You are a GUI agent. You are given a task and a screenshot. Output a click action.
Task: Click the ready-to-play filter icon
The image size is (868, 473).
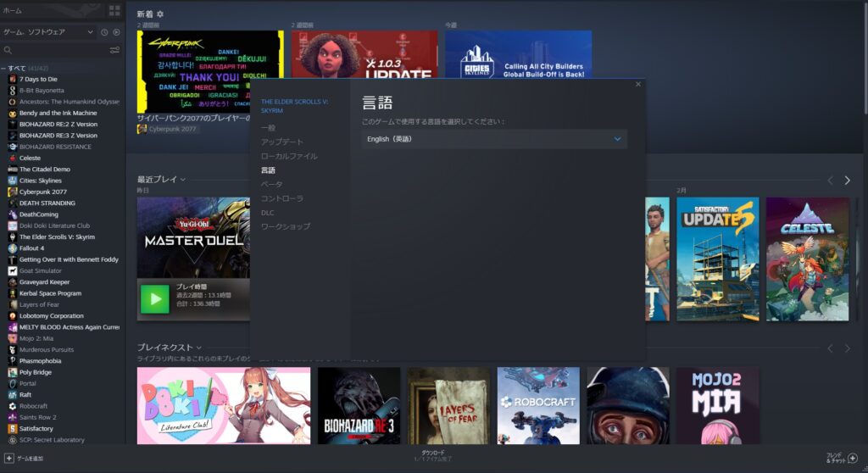click(x=116, y=32)
